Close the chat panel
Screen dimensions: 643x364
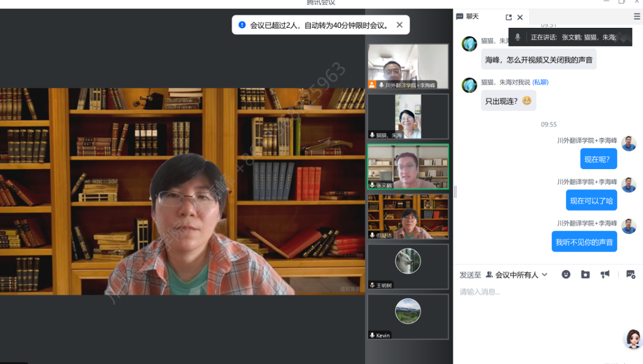click(520, 17)
